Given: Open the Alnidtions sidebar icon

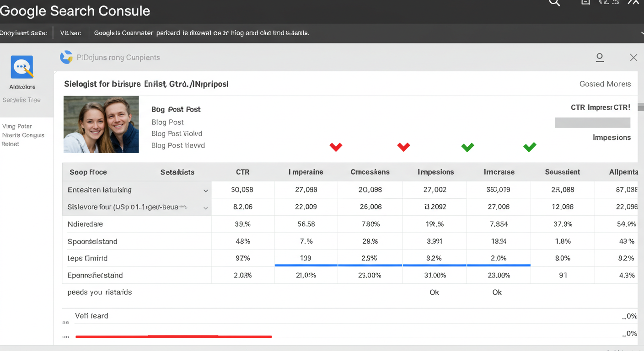Looking at the screenshot, I should (22, 67).
